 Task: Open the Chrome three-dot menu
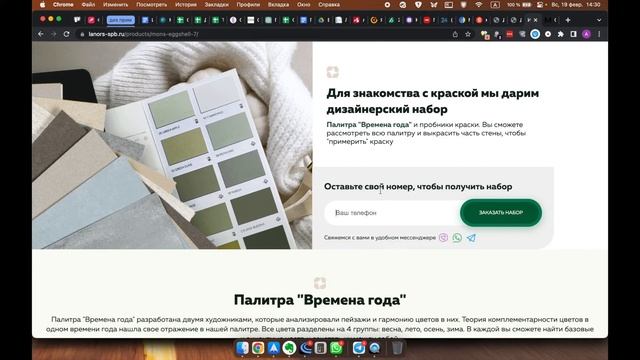[x=599, y=34]
